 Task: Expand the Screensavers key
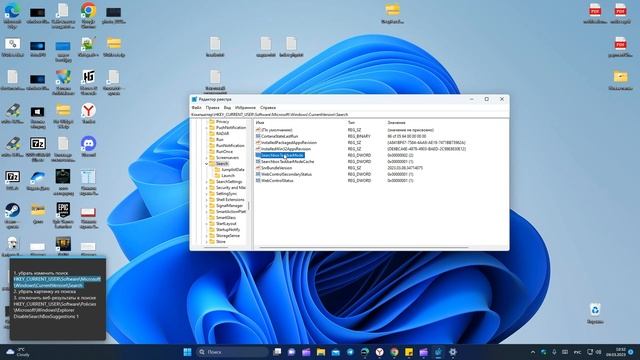coord(207,158)
